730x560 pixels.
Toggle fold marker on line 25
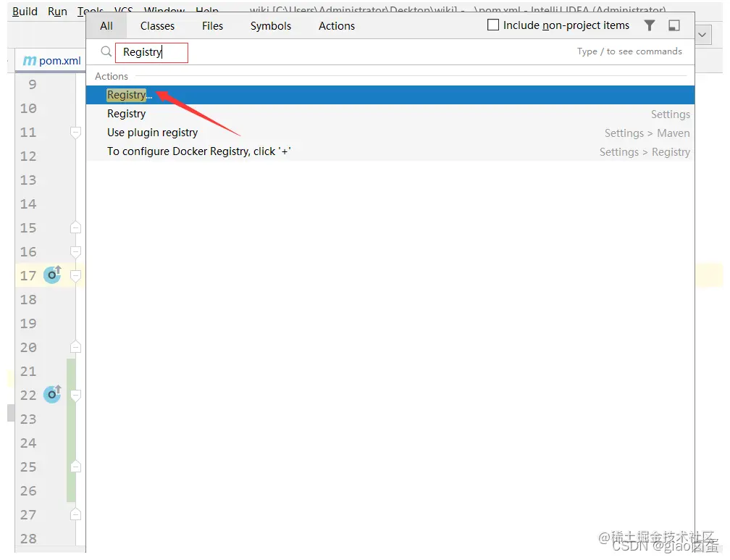(75, 467)
